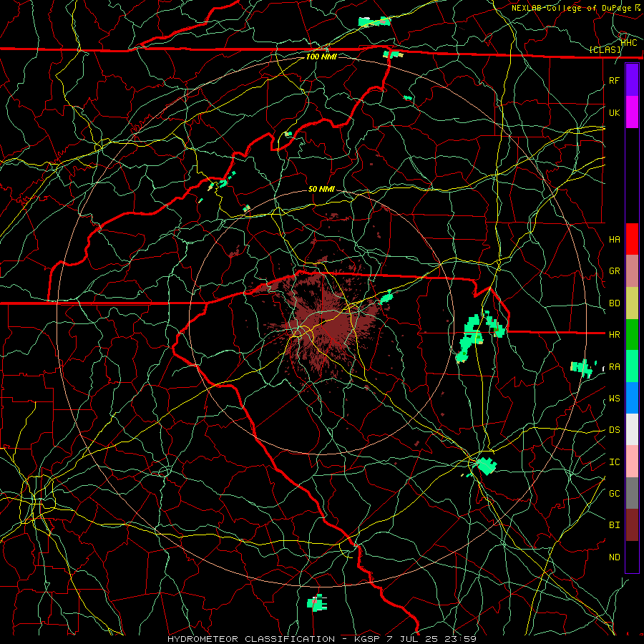Click the HHC product label
Image resolution: width=644 pixels, height=644 pixels.
(x=629, y=43)
